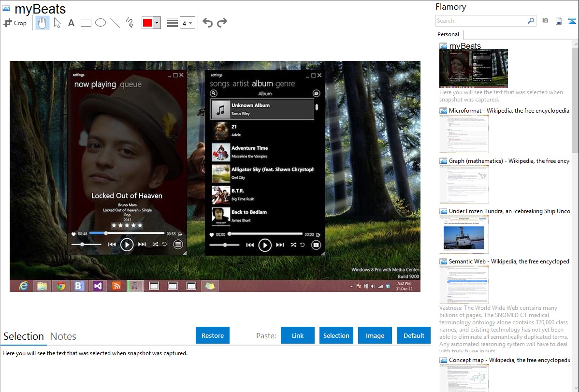
Task: Select the straight line tool
Action: pos(115,23)
